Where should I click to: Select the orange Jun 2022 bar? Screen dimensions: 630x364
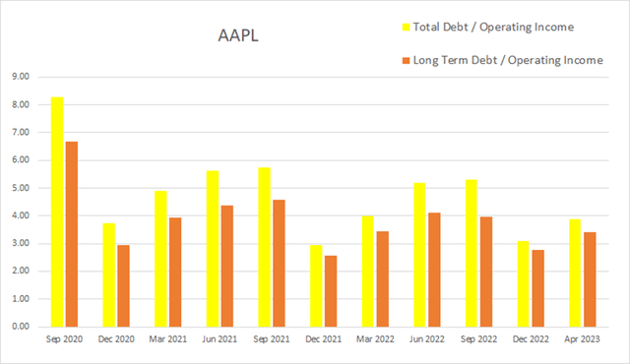point(434,270)
